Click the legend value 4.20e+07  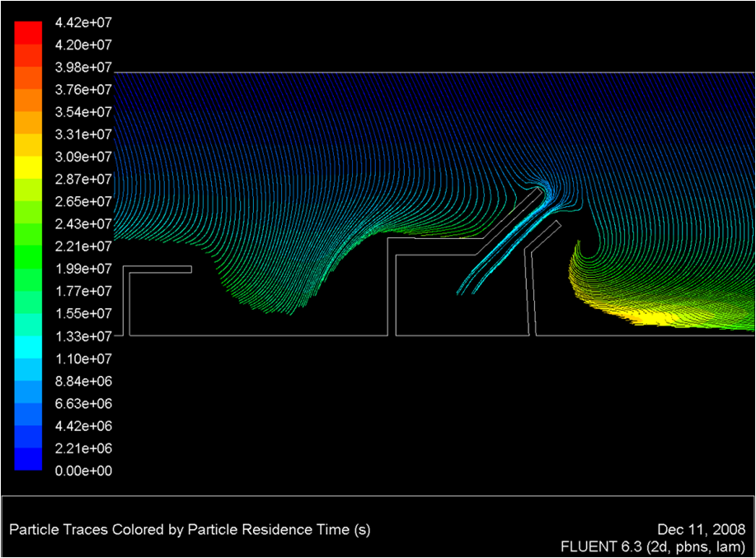[x=83, y=45]
